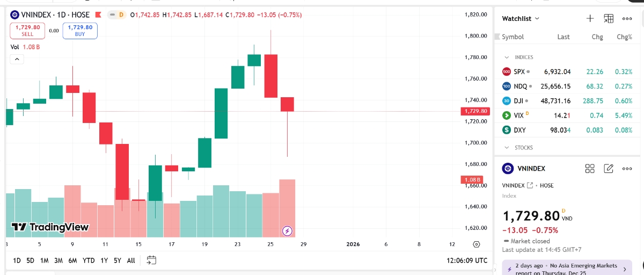Click the 1,729.80 price label on axis
This screenshot has width=644, height=275.
point(474,111)
